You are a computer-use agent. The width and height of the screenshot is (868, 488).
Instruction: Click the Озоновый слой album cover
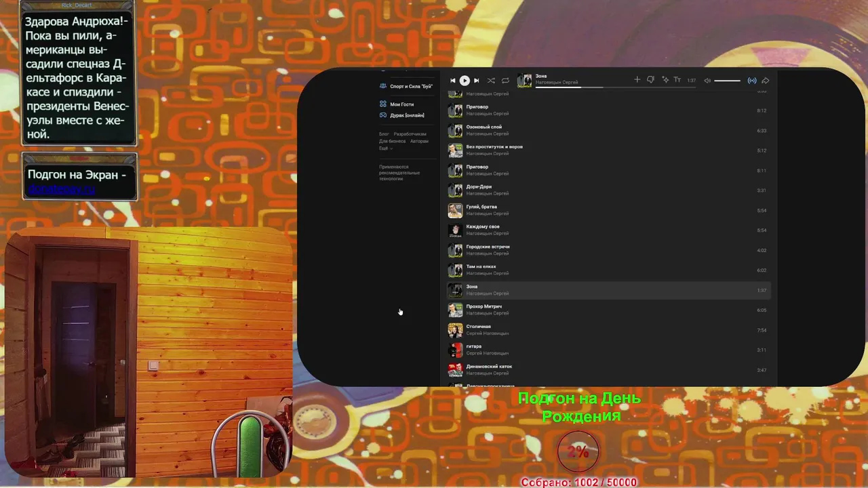tap(455, 130)
